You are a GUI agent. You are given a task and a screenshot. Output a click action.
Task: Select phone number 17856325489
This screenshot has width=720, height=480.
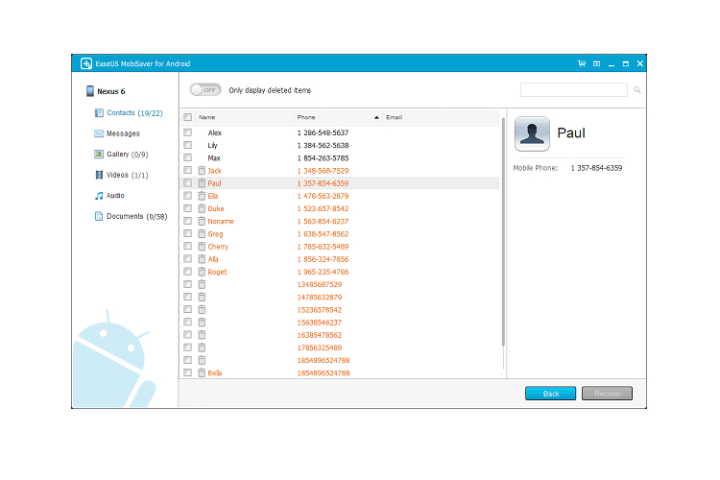tap(320, 348)
